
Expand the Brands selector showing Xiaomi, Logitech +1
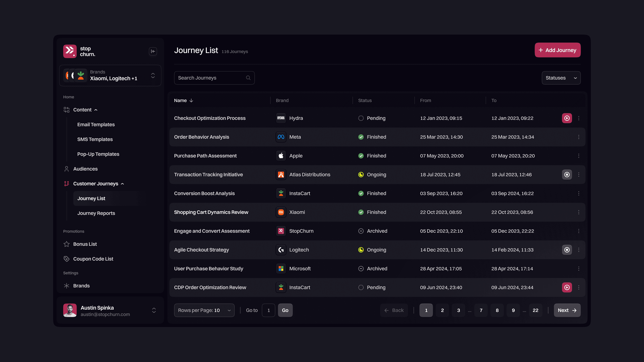[153, 75]
